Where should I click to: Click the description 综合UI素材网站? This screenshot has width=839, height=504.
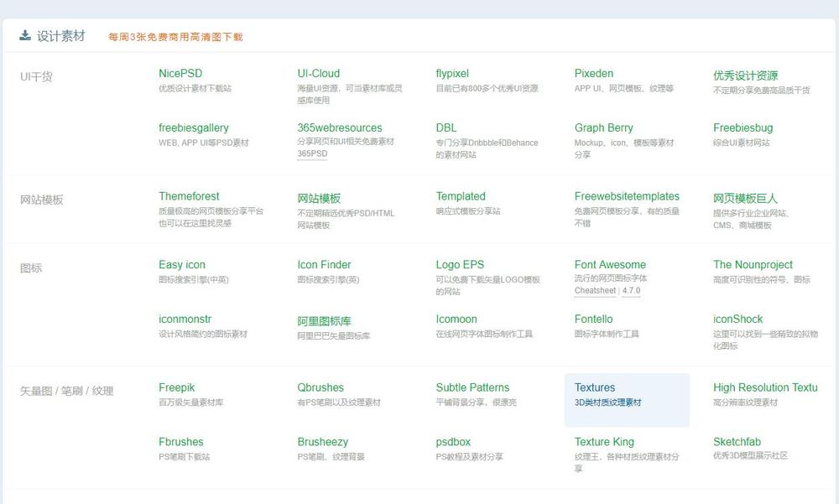741,143
